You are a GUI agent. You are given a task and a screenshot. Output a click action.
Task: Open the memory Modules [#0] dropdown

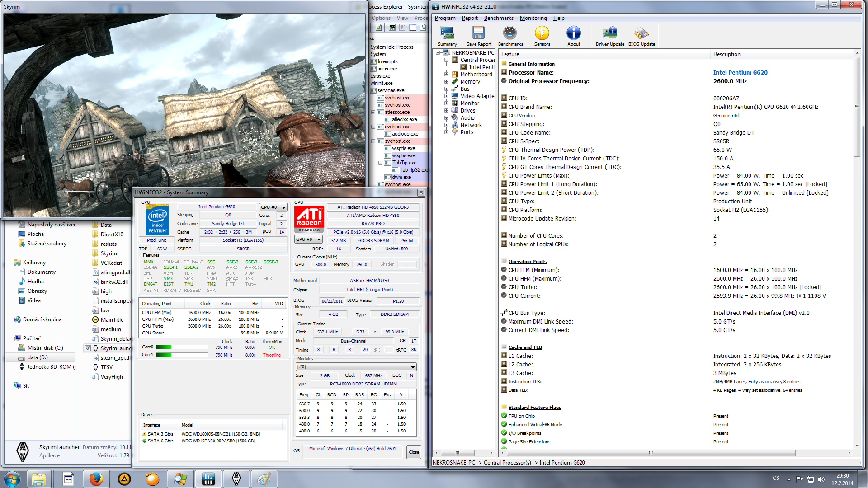[x=356, y=367]
